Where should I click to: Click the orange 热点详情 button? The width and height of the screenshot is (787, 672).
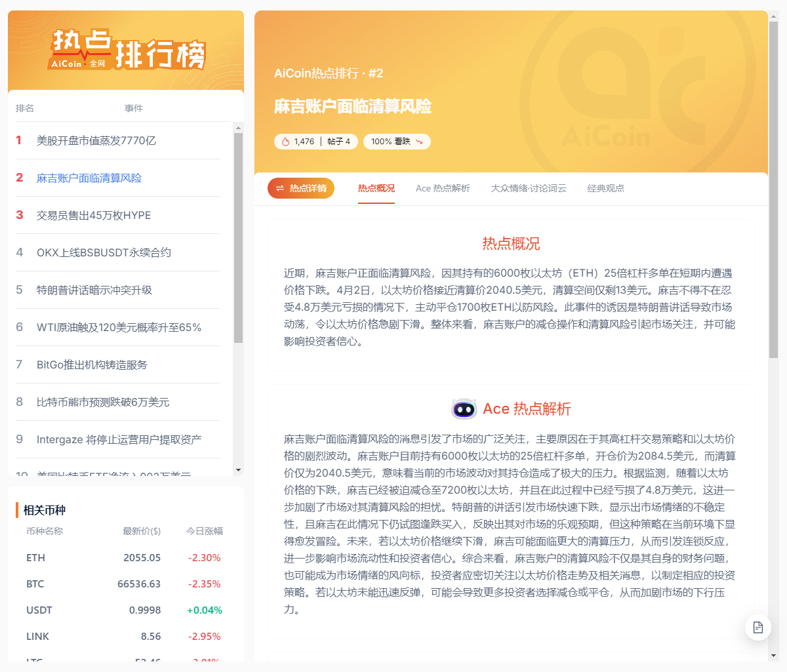300,188
